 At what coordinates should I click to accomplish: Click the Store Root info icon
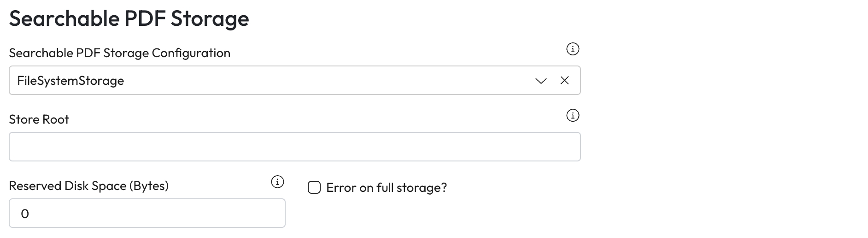pos(572,115)
